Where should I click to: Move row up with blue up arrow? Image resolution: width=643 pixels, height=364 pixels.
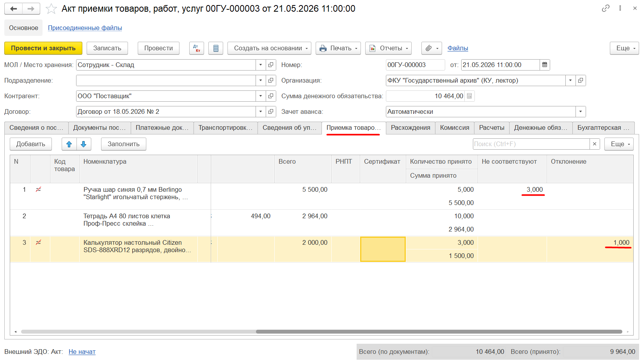69,144
